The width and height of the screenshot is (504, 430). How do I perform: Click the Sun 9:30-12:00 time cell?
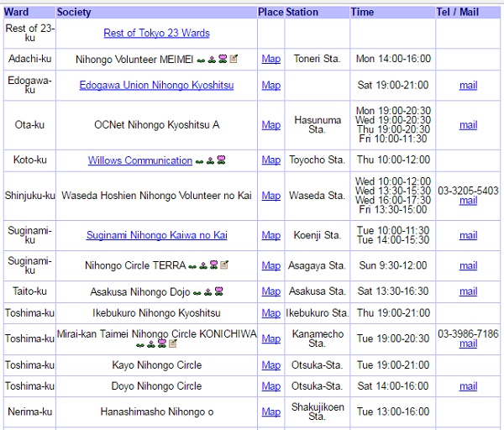(x=393, y=265)
